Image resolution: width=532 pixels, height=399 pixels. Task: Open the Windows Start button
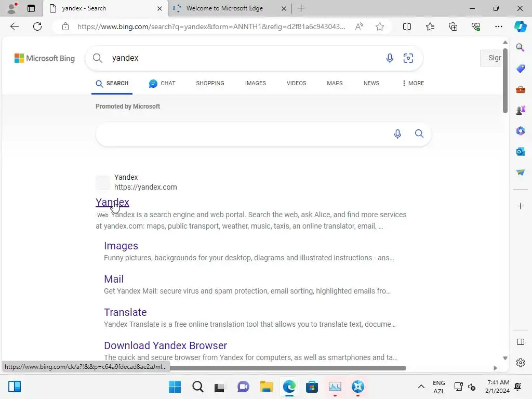click(175, 387)
